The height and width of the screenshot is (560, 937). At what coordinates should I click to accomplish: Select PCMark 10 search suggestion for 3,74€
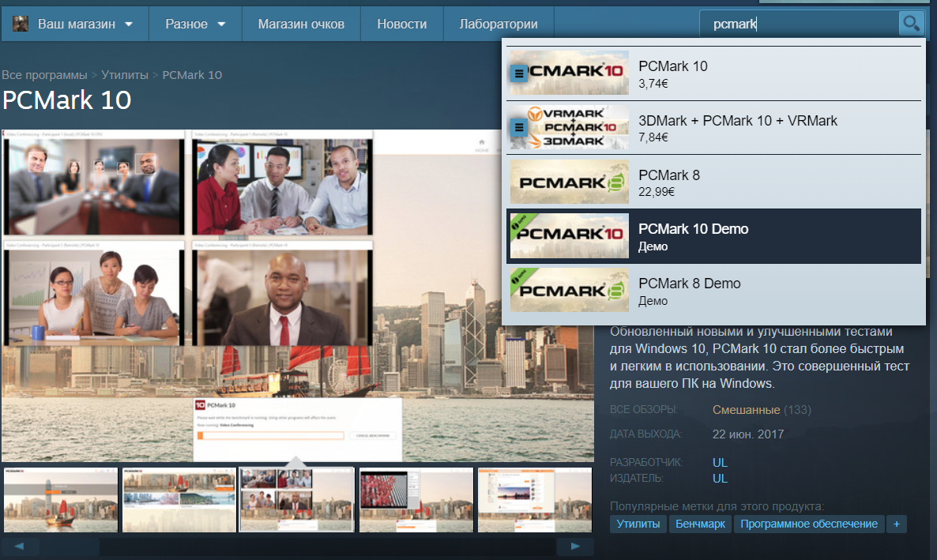(x=713, y=73)
